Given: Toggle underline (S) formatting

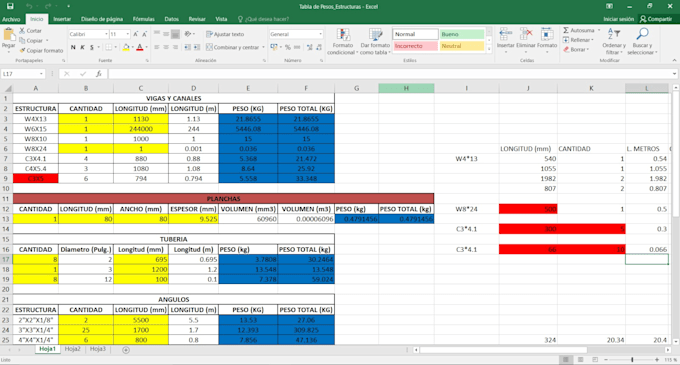Looking at the screenshot, I should (x=92, y=47).
